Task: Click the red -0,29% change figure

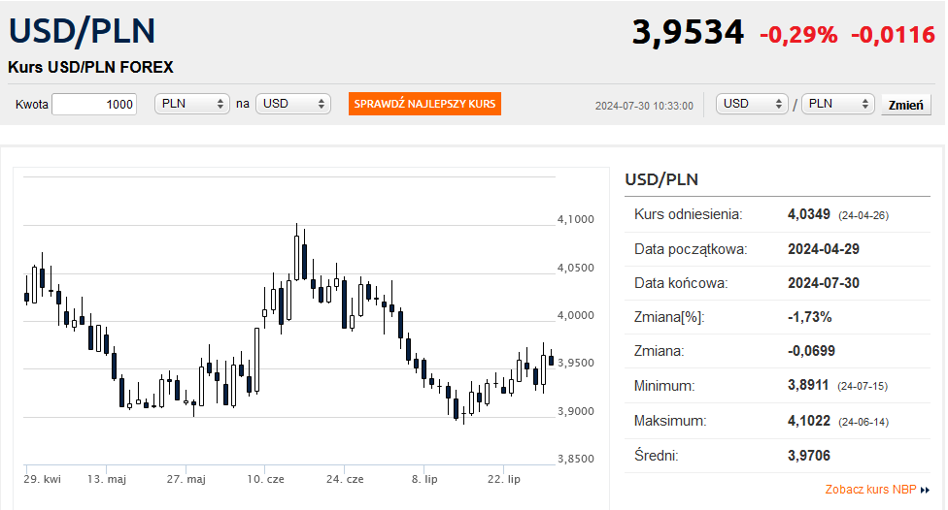Action: tap(798, 35)
